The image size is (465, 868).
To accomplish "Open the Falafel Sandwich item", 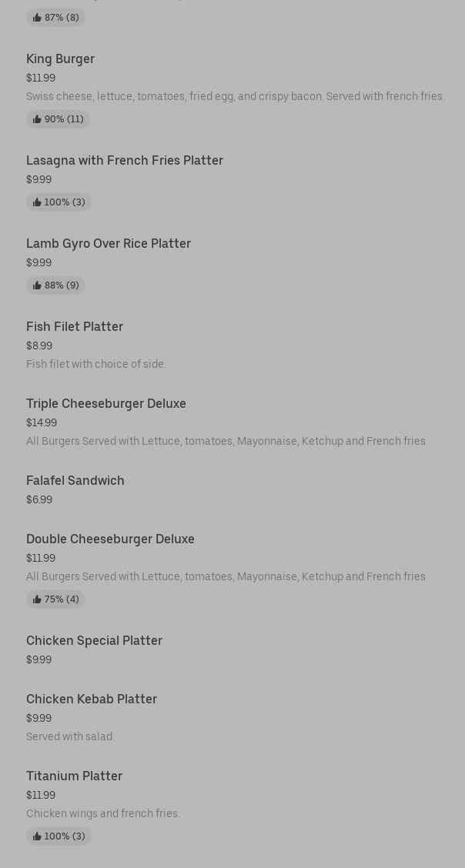I will [75, 480].
